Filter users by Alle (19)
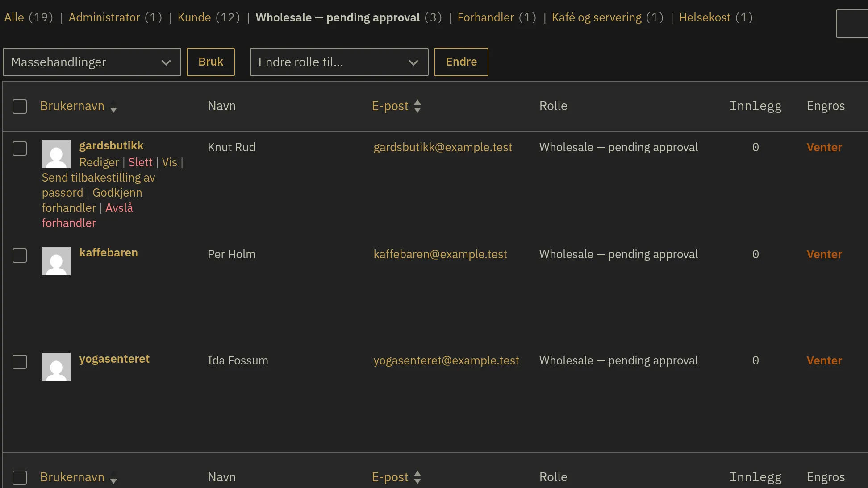The image size is (868, 488). coord(29,17)
